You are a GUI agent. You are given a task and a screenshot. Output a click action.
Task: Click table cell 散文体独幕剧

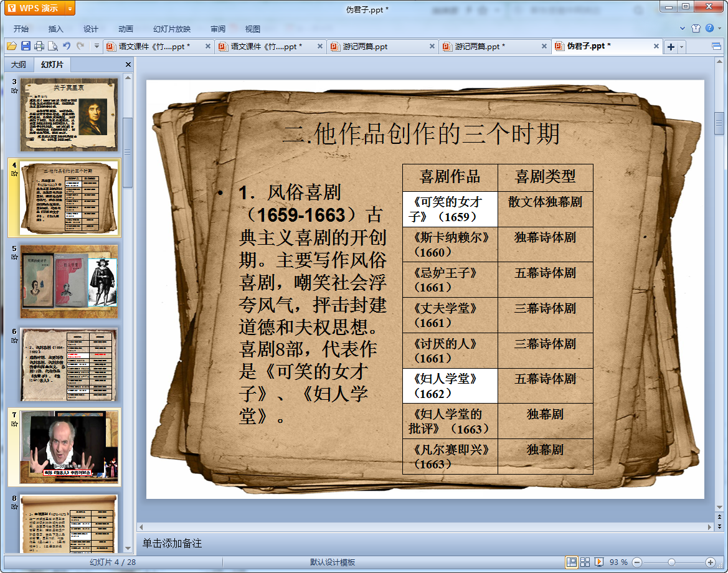[x=545, y=209]
